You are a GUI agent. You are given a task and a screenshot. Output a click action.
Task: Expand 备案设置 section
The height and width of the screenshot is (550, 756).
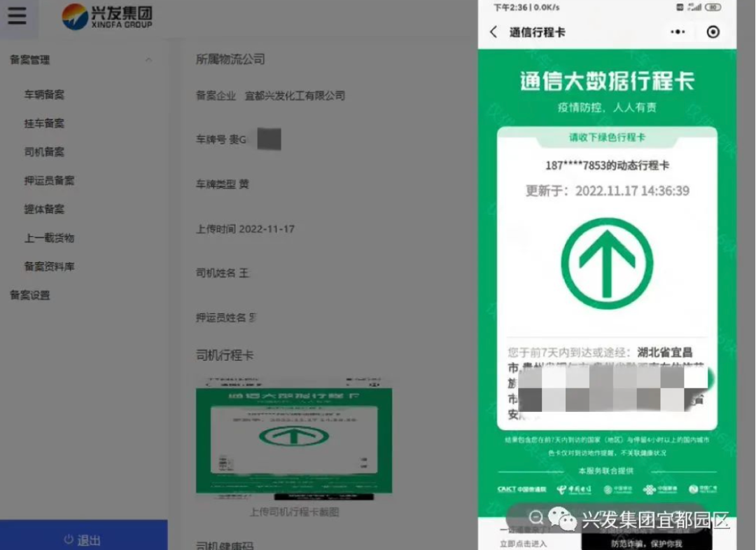[30, 296]
